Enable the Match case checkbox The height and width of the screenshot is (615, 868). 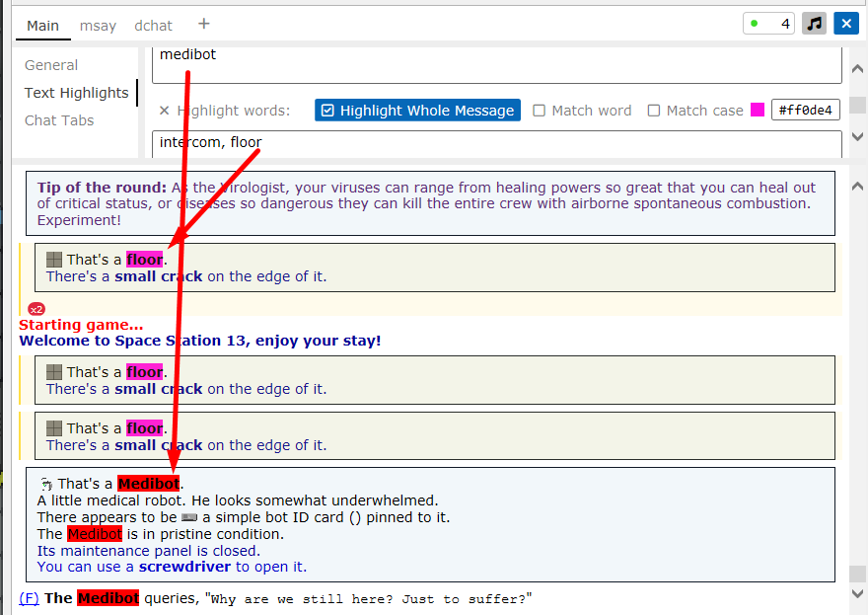coord(695,111)
